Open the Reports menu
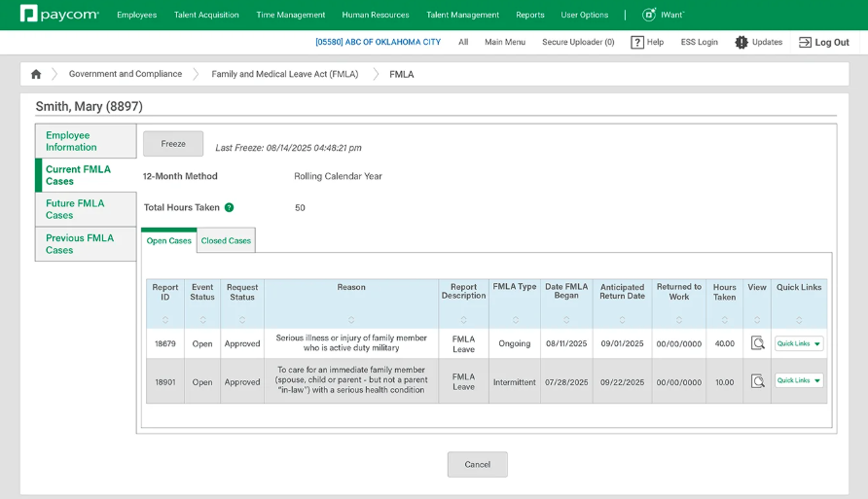Viewport: 868px width, 499px height. point(530,15)
